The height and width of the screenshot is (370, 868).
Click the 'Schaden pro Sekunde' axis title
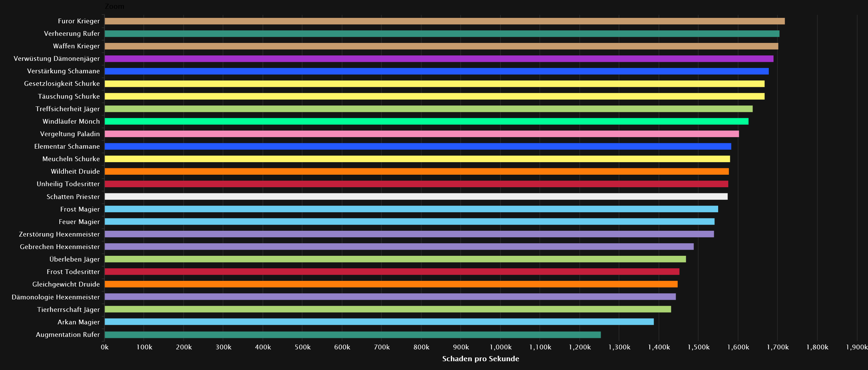tap(481, 359)
